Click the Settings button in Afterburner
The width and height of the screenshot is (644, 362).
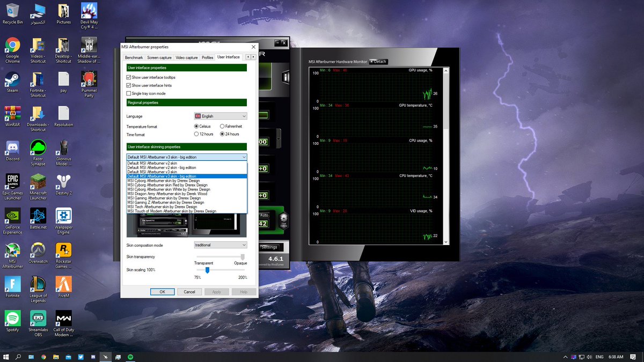(269, 247)
